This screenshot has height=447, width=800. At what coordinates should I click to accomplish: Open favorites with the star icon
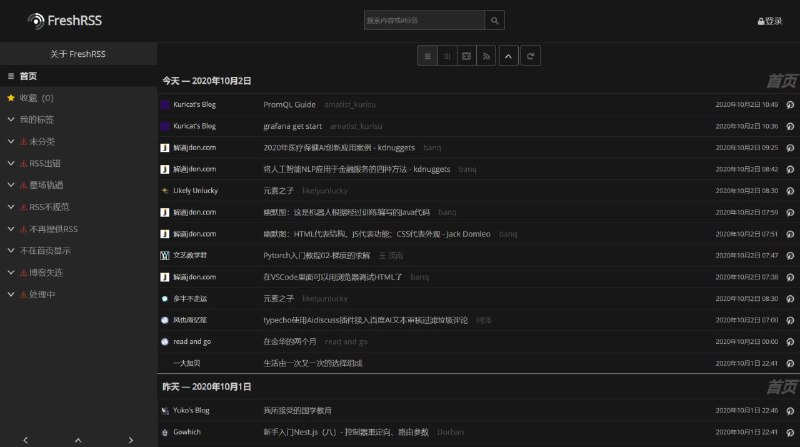[11, 98]
